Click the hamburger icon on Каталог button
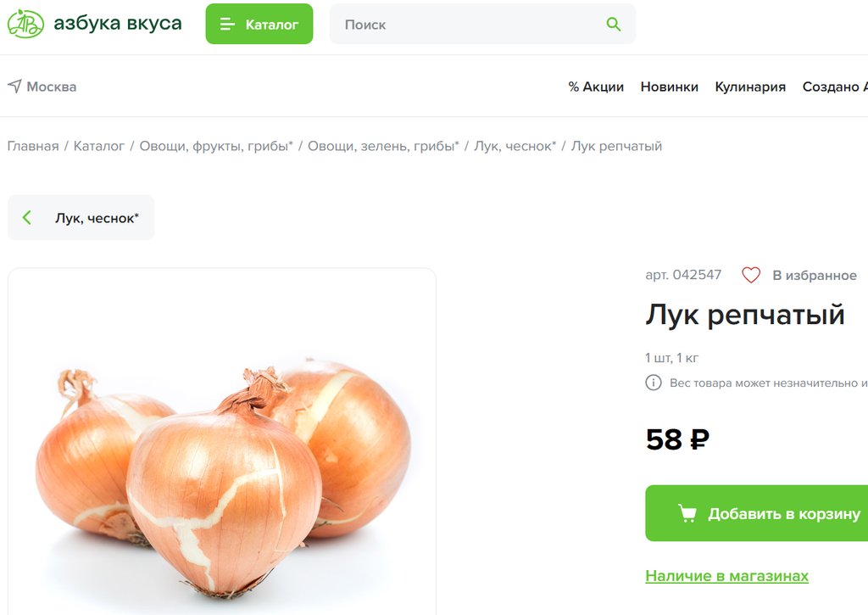Image resolution: width=868 pixels, height=615 pixels. (227, 24)
